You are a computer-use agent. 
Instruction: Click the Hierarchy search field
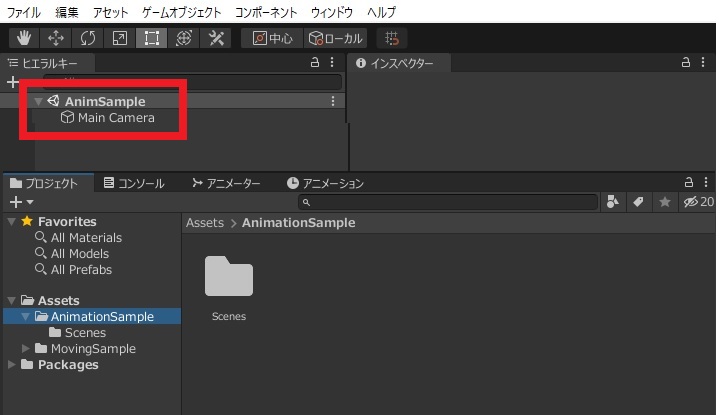193,82
